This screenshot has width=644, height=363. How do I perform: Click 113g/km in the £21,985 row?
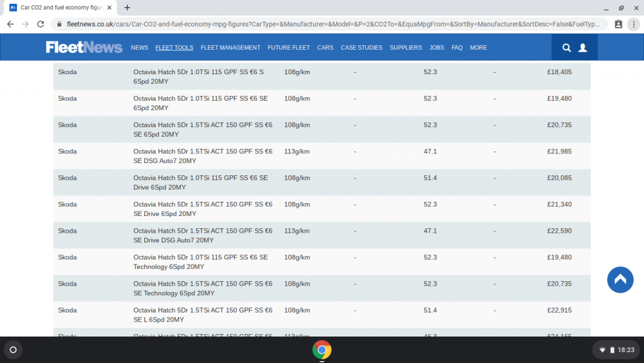(x=297, y=152)
